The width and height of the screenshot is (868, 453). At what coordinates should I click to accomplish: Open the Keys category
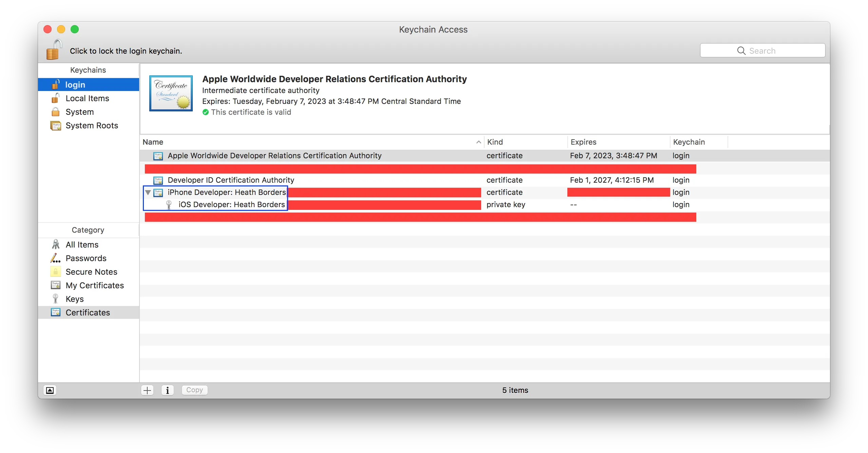[75, 299]
